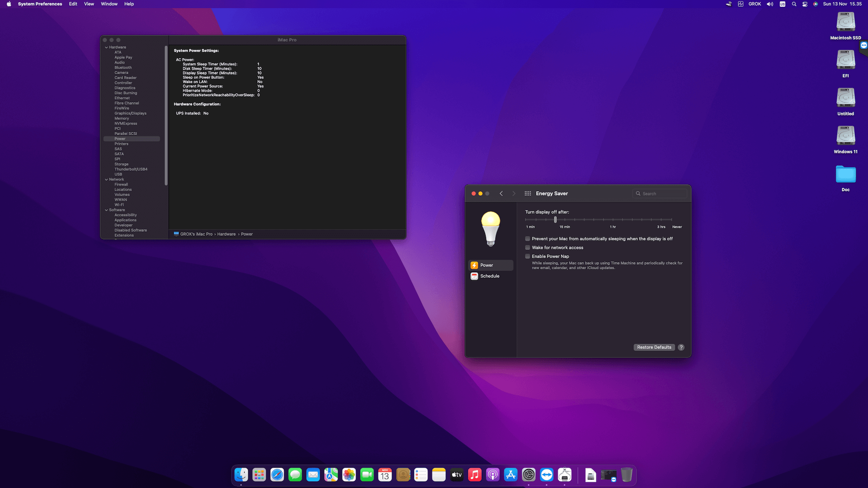Viewport: 868px width, 488px height.
Task: Collapse the Hardware section in the sidebar
Action: pyautogui.click(x=106, y=47)
